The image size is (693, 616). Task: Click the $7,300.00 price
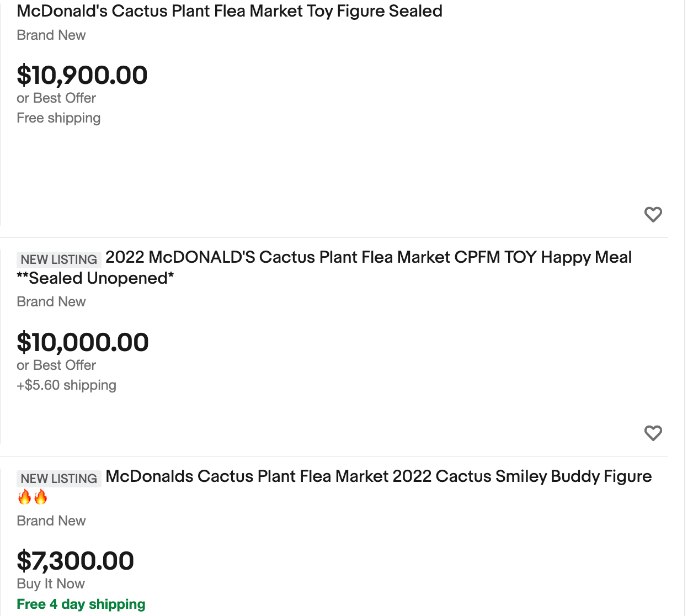(76, 561)
